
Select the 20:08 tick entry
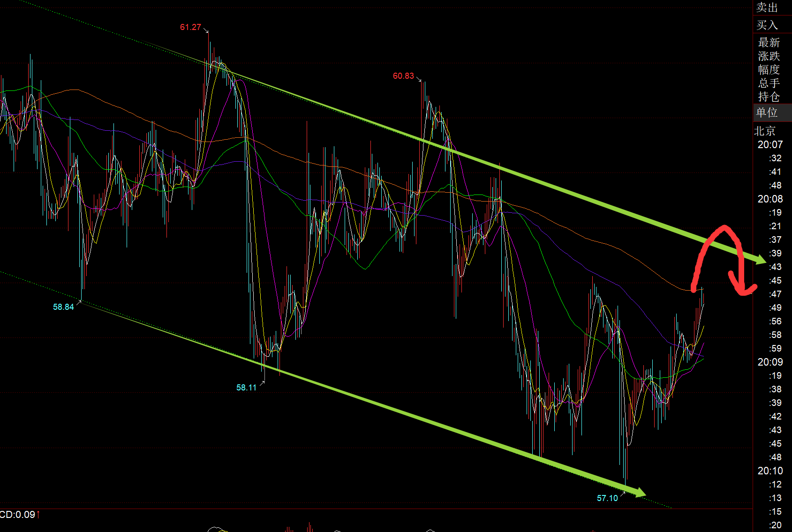coord(770,199)
